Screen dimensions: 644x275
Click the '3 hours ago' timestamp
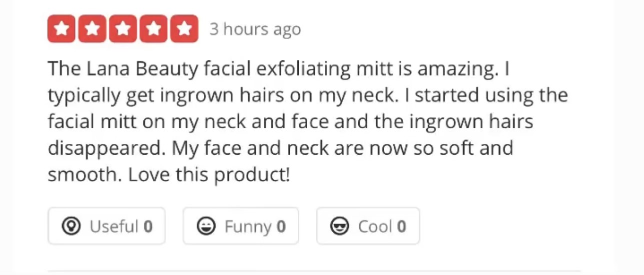(x=255, y=29)
